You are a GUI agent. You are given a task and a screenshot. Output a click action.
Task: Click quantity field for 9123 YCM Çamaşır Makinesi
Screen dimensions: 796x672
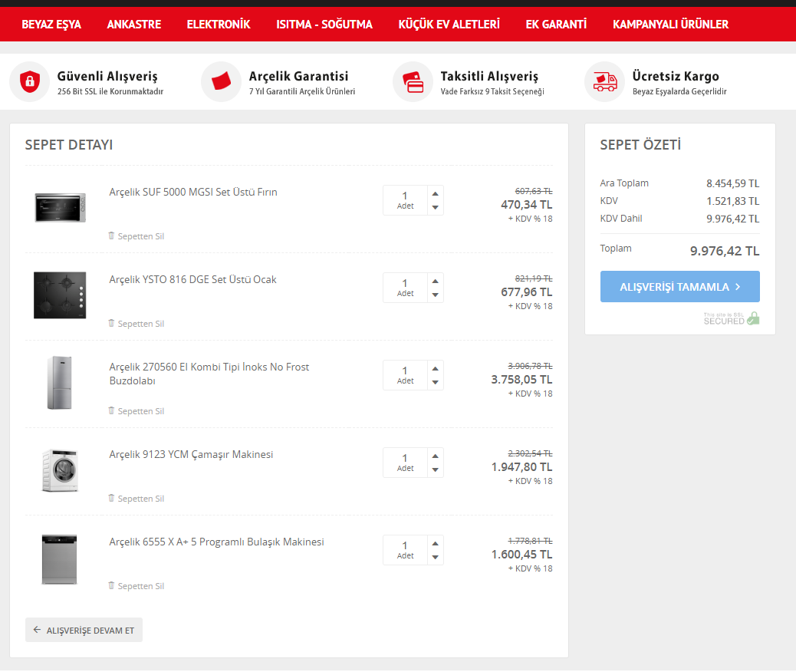tap(405, 463)
